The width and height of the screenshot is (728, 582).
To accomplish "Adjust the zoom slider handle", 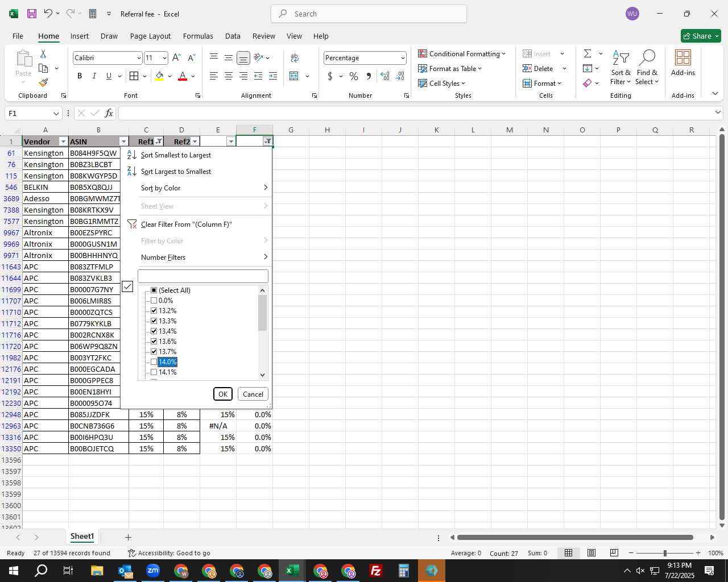I will tap(665, 553).
